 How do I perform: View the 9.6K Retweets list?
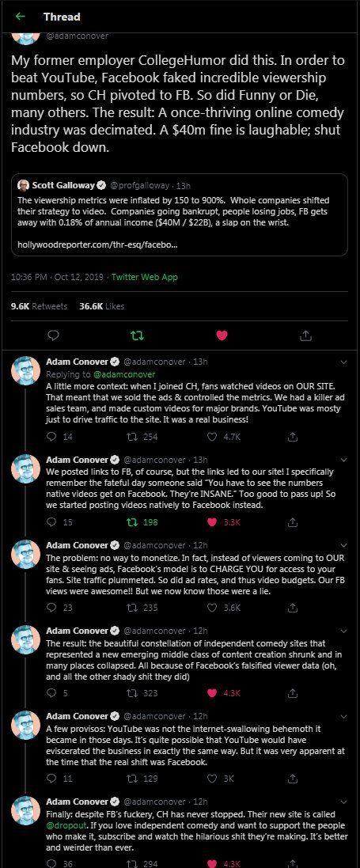(x=39, y=306)
